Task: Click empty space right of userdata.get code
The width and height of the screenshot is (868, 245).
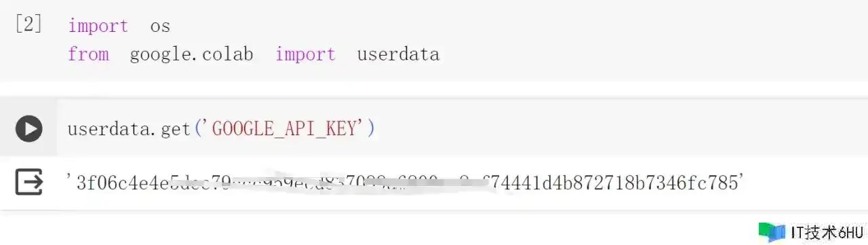Action: point(610,128)
